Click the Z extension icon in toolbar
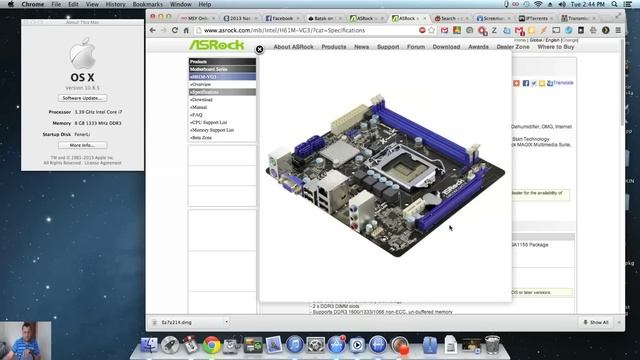Screen dimensions: 640x360 tap(494, 30)
